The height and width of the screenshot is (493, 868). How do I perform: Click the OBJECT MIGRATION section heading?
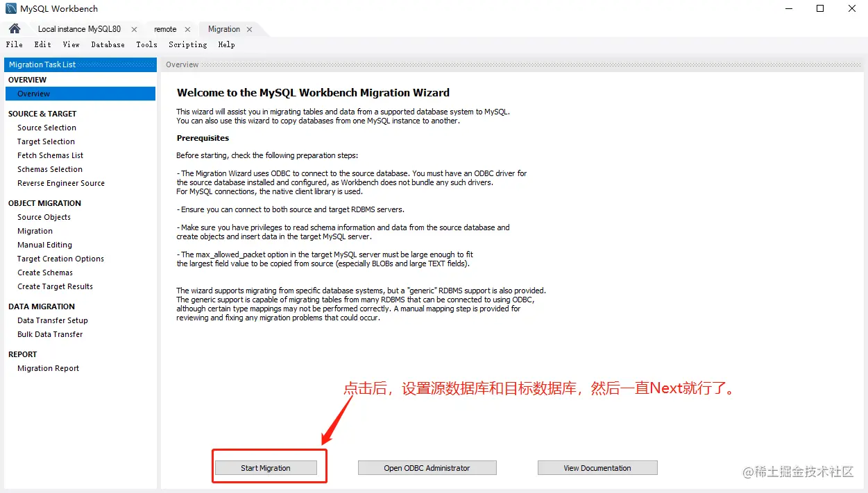44,203
